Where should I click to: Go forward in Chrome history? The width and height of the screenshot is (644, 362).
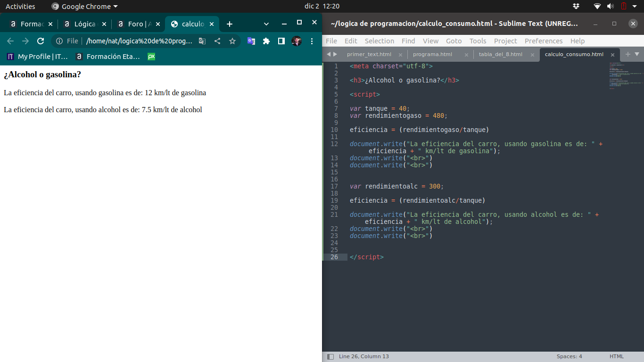pyautogui.click(x=25, y=41)
